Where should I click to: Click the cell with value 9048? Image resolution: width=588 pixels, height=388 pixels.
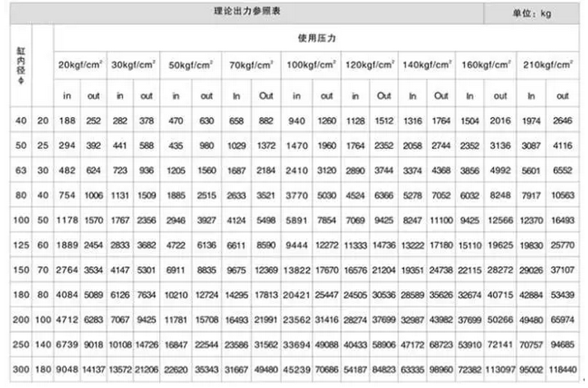(x=67, y=370)
